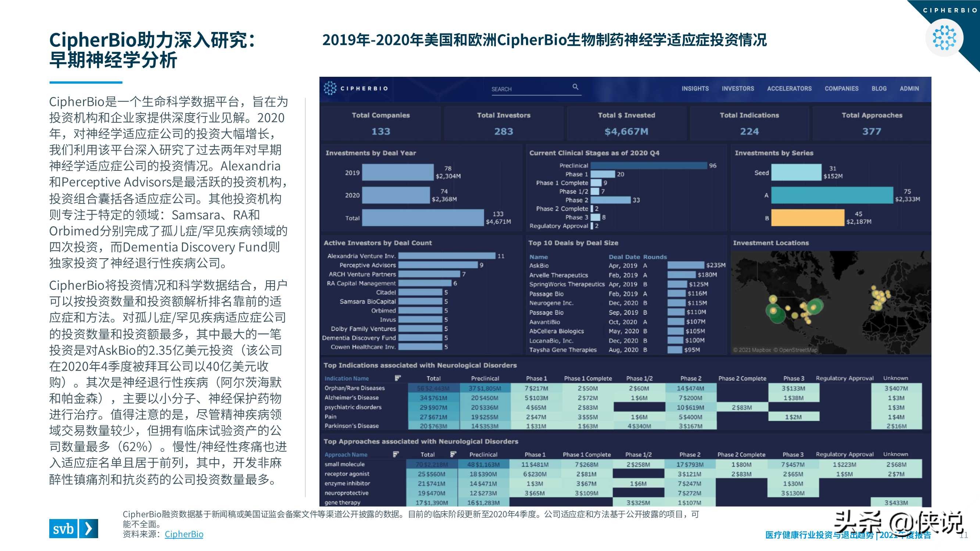Click the 37 $1,805M preclinical cell
This screenshot has width=980, height=551.
[485, 388]
